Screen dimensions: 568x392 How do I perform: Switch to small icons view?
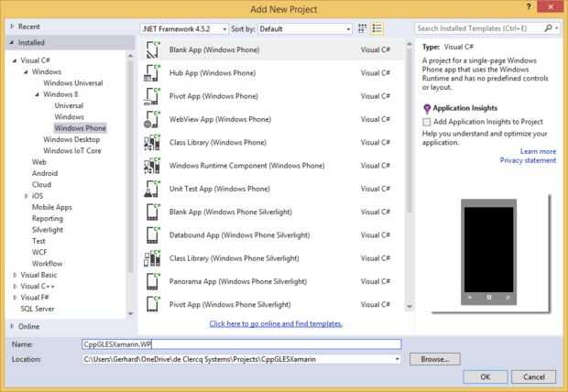tap(362, 28)
